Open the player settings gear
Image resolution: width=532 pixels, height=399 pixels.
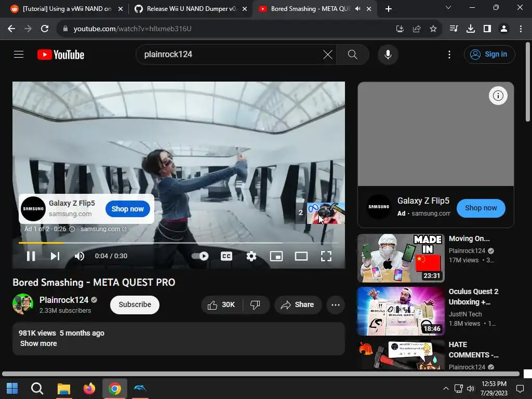pos(251,256)
